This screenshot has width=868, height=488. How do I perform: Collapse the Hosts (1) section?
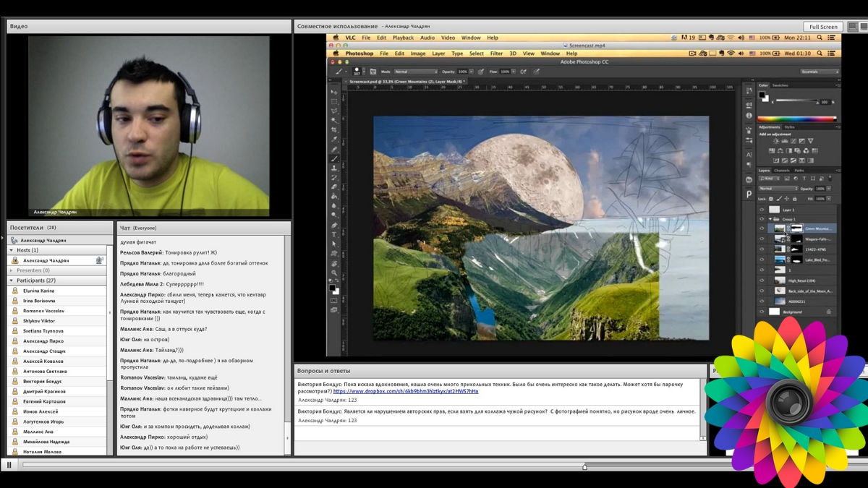point(12,250)
